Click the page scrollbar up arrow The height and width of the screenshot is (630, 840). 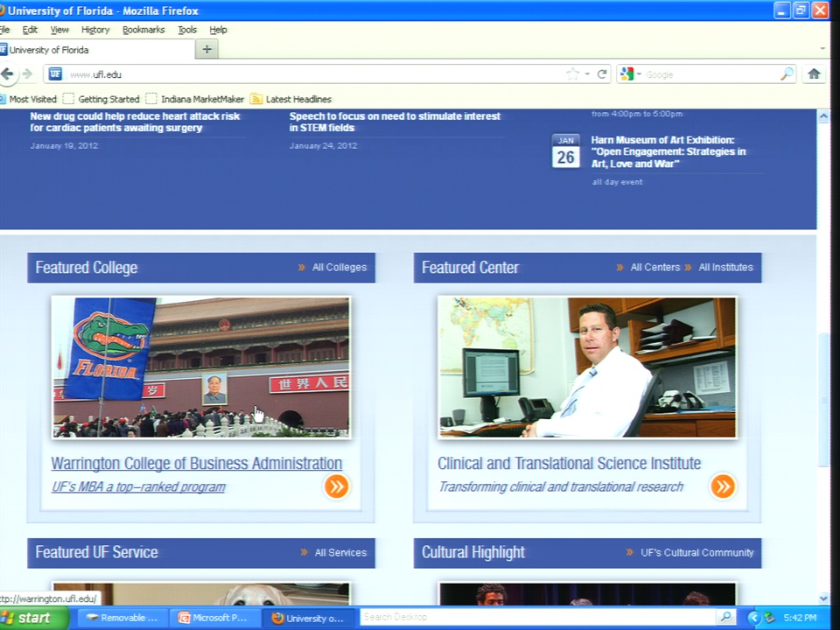(x=823, y=115)
